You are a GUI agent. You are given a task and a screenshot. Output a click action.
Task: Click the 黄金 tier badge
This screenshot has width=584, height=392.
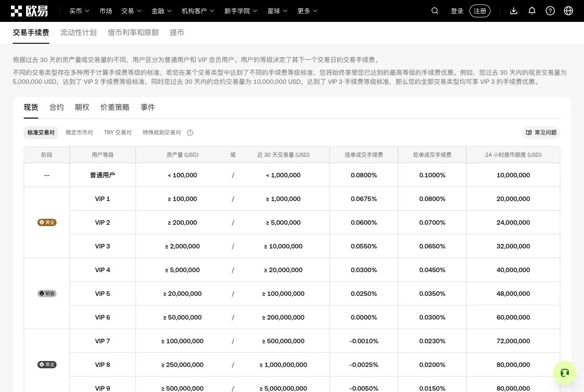point(47,222)
